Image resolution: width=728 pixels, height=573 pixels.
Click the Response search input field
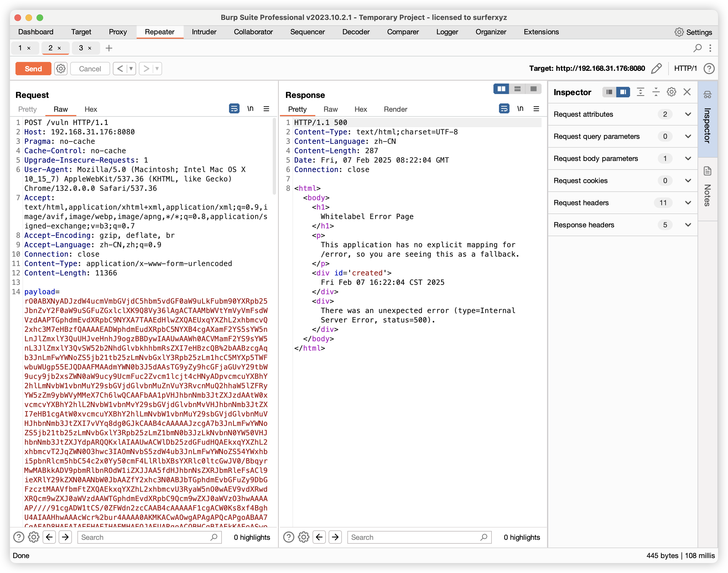tap(419, 537)
